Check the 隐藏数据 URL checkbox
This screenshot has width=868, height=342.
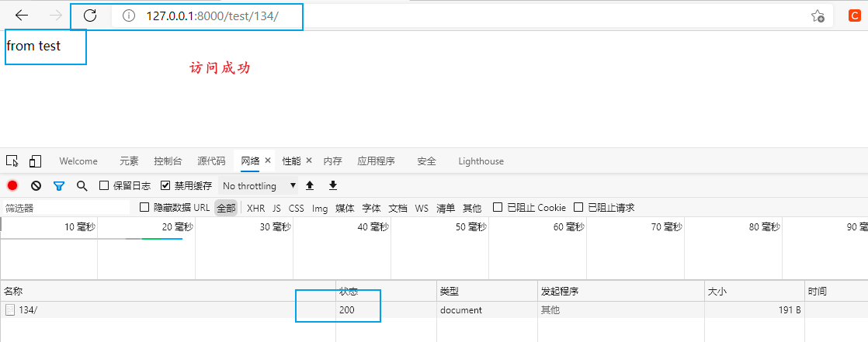(144, 208)
